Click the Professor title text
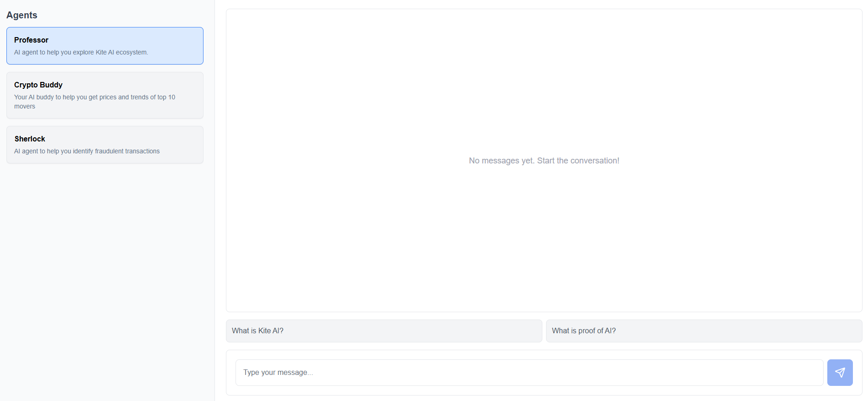The height and width of the screenshot is (401, 868). click(x=31, y=40)
